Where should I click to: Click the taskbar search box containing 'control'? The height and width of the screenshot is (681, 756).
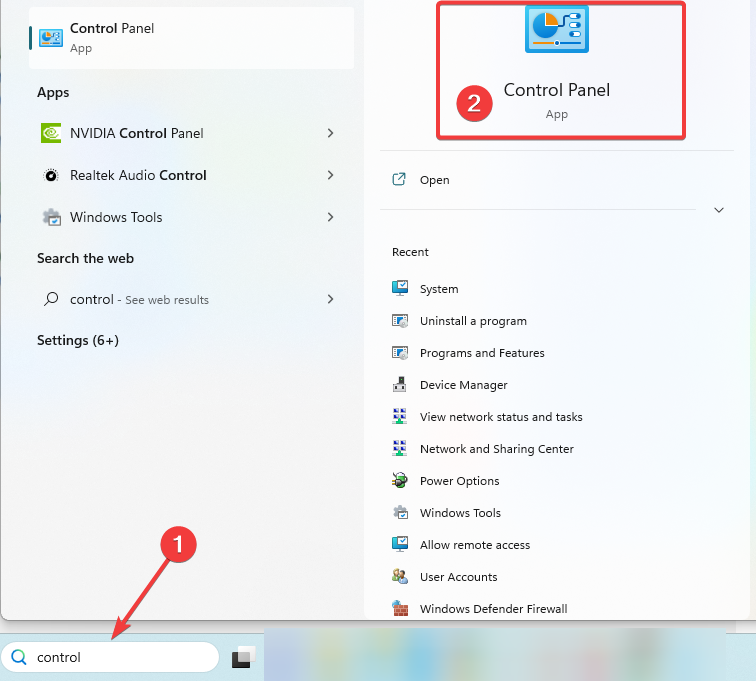pos(110,657)
